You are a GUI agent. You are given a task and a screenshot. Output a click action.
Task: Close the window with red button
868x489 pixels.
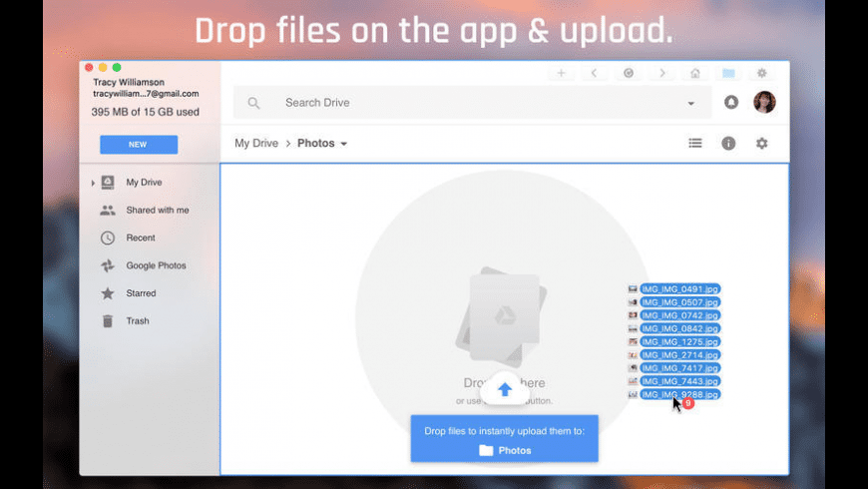pyautogui.click(x=89, y=68)
